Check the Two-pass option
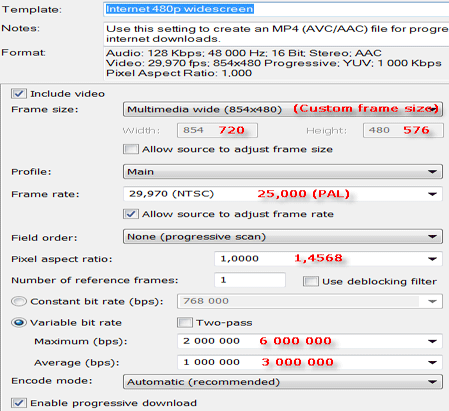Viewport: 449px width, 411px height. (185, 322)
